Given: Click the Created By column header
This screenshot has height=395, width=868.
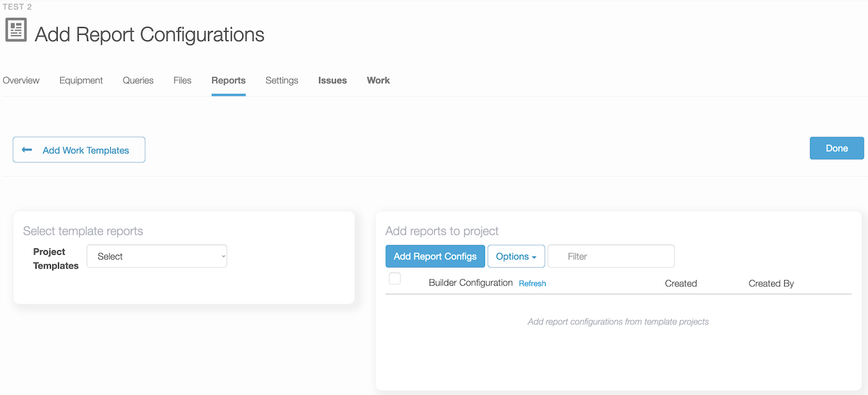Looking at the screenshot, I should coord(771,283).
